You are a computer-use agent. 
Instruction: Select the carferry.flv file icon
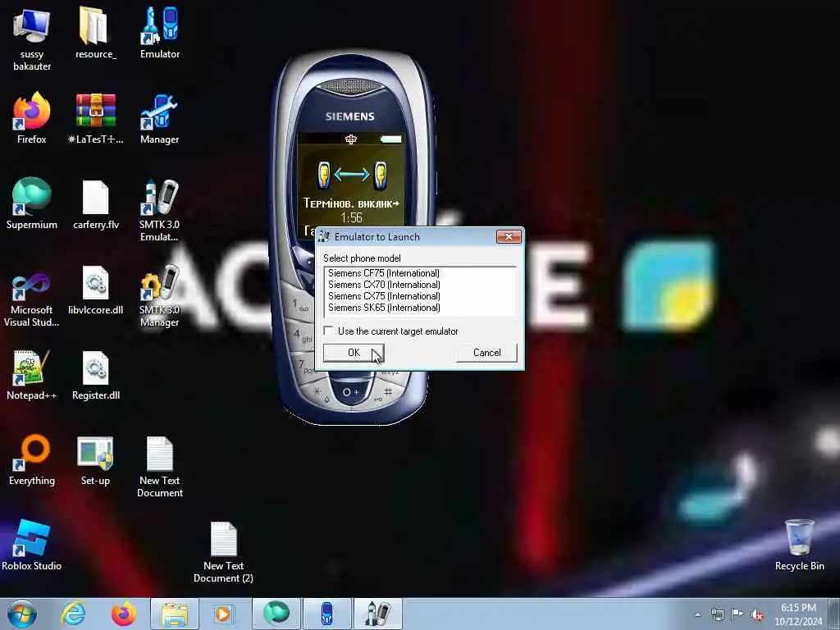coord(95,203)
